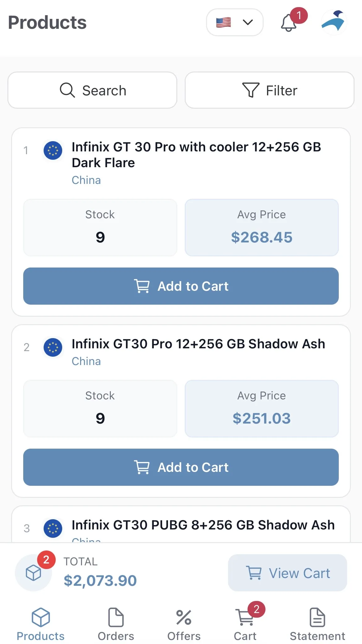Screen dimensions: 362x644
Task: Open the Infinix GT30 PUBG 8+256 GB product
Action: click(203, 525)
